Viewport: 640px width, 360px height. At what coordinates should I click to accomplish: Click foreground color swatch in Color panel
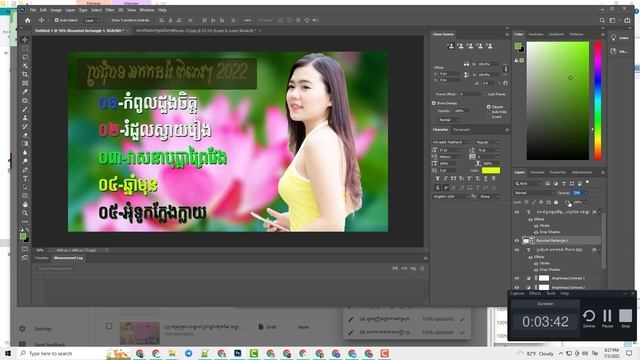pyautogui.click(x=518, y=46)
